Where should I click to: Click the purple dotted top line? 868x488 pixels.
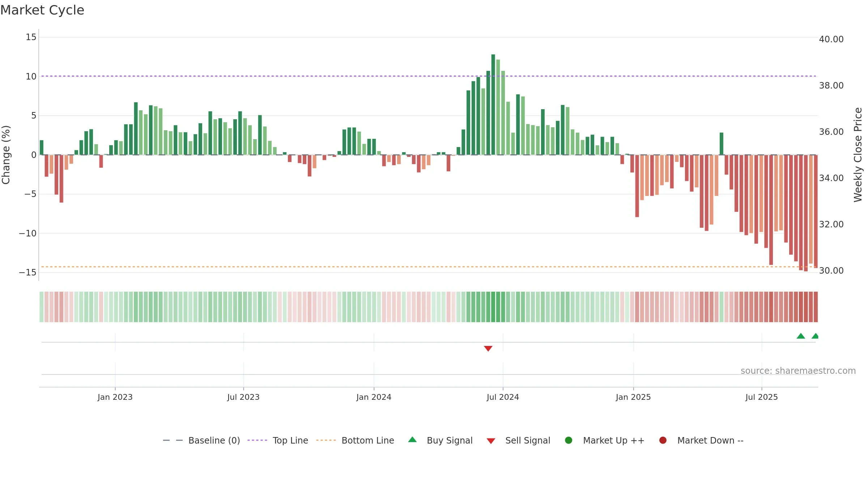click(429, 76)
